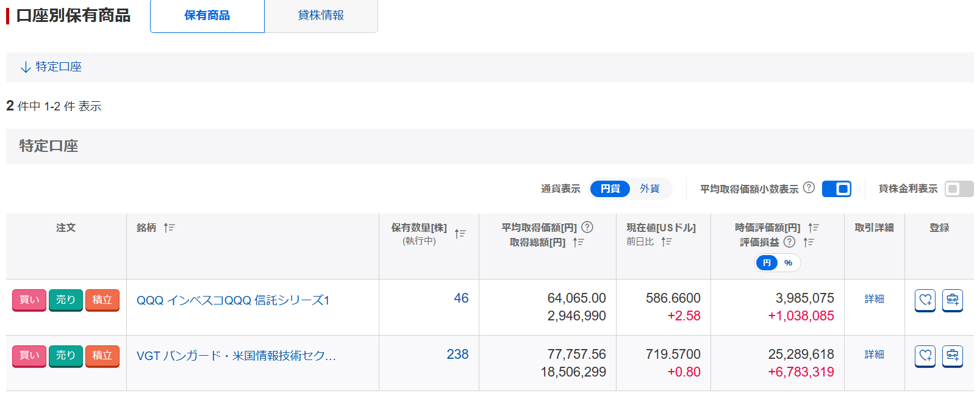Open help icon beside 評価損益

[789, 242]
